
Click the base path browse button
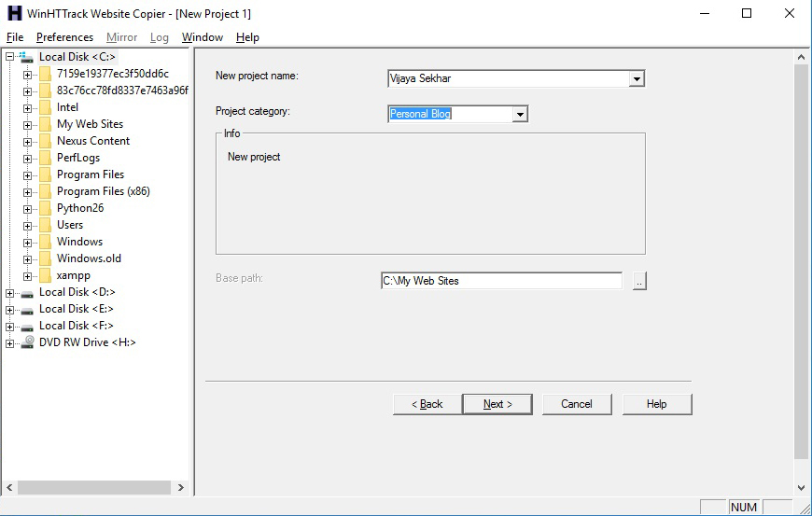coord(639,281)
